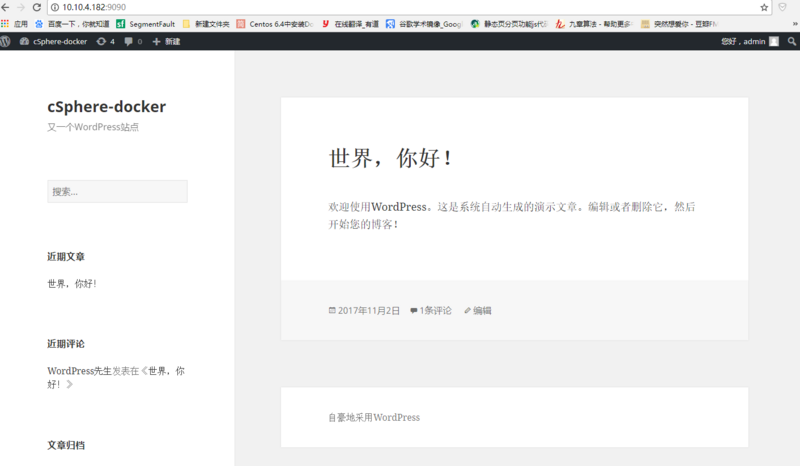Click the browser forward arrow
The width and height of the screenshot is (800, 466).
21,7
